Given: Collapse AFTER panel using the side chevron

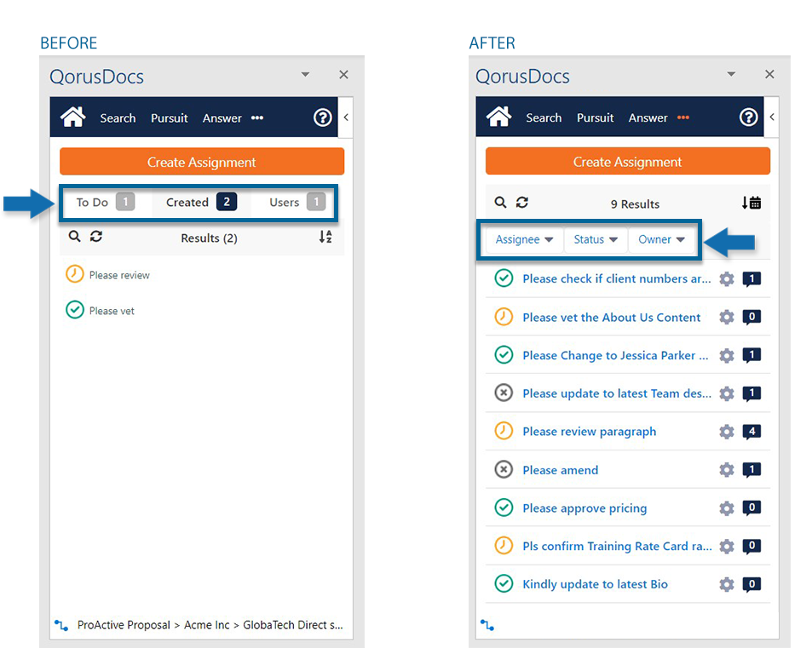Looking at the screenshot, I should click(771, 118).
